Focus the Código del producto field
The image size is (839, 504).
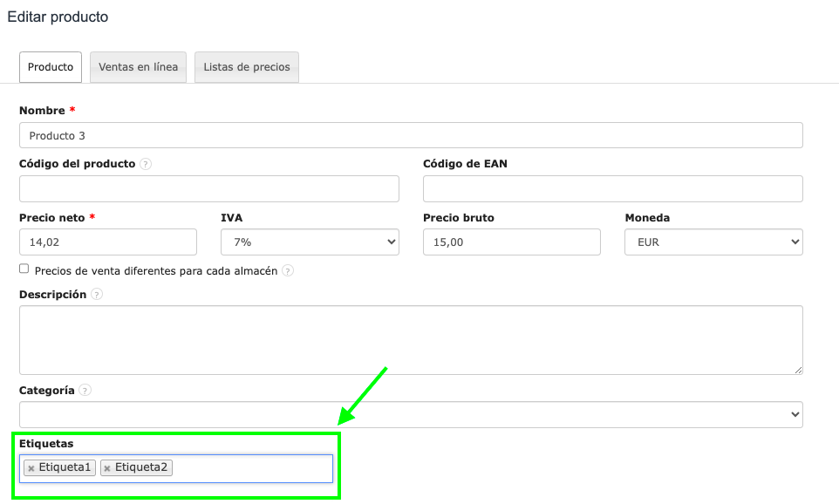tap(209, 188)
